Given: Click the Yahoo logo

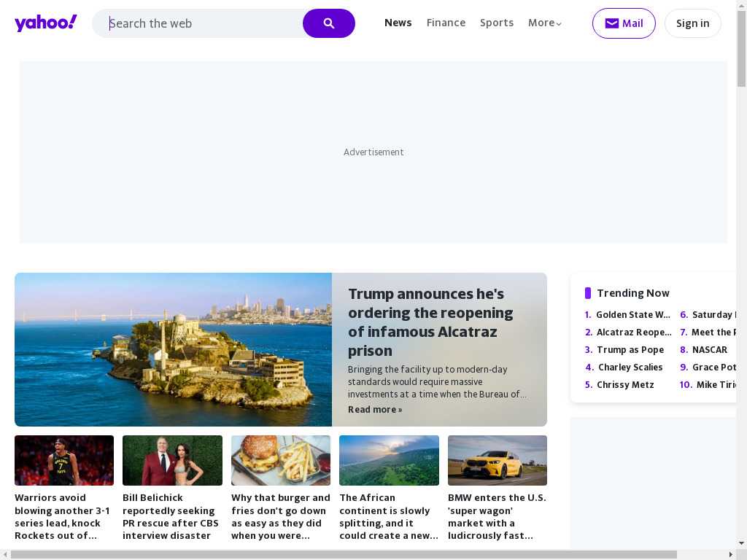Looking at the screenshot, I should 46,23.
